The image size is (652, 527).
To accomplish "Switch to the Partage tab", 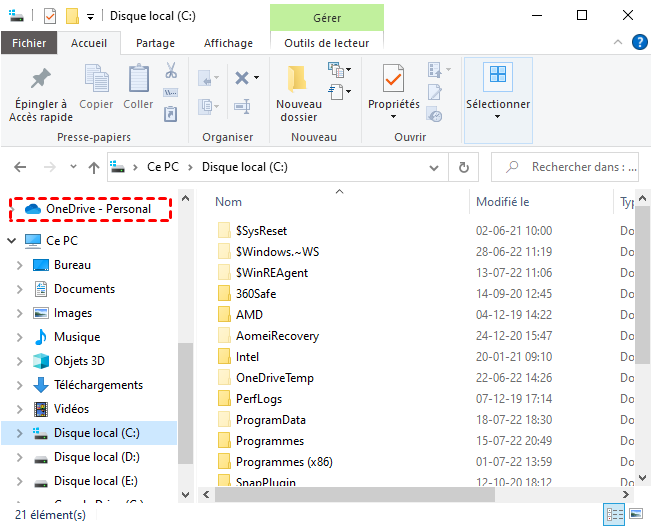I will [x=156, y=43].
